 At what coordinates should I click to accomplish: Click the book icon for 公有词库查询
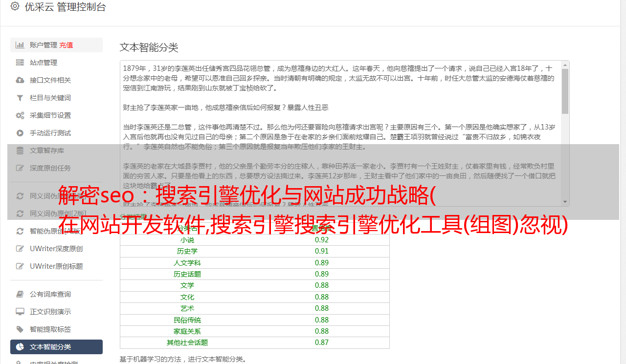click(x=20, y=294)
